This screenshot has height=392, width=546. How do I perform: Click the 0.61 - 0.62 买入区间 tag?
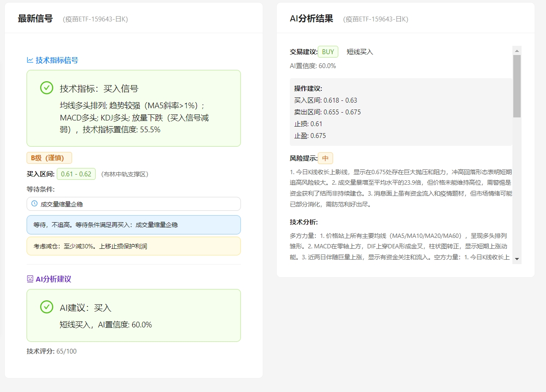coord(76,174)
